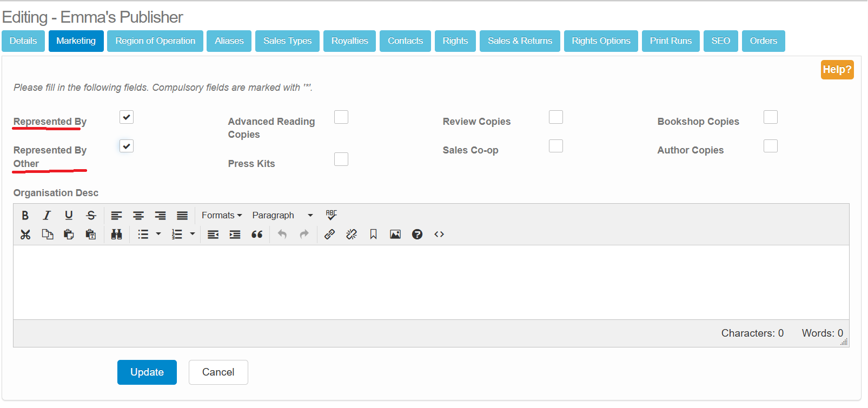Image resolution: width=868 pixels, height=408 pixels.
Task: Click inside the Organisation Desc text area
Action: (x=431, y=282)
